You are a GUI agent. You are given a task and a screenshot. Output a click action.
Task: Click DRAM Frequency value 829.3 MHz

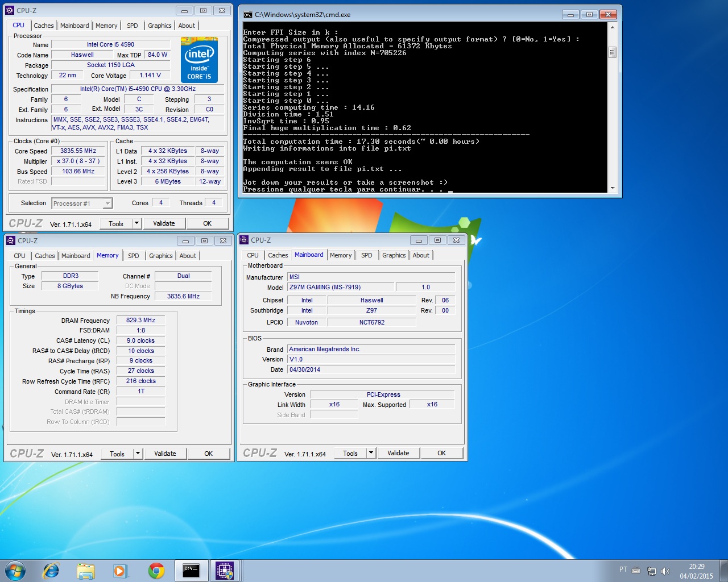(x=140, y=320)
